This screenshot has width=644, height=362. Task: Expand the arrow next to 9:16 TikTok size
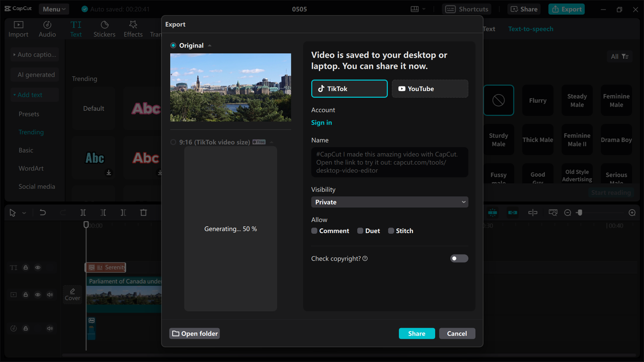pyautogui.click(x=272, y=142)
